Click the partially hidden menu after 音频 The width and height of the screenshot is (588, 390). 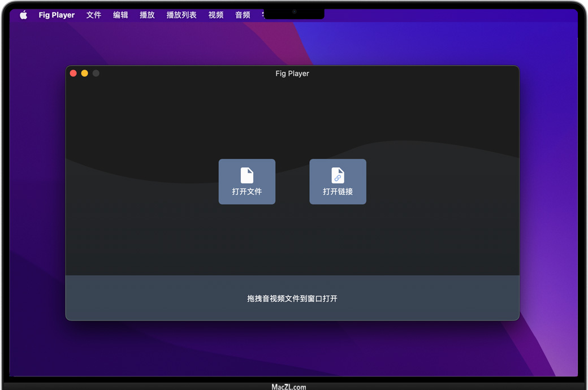click(x=263, y=15)
